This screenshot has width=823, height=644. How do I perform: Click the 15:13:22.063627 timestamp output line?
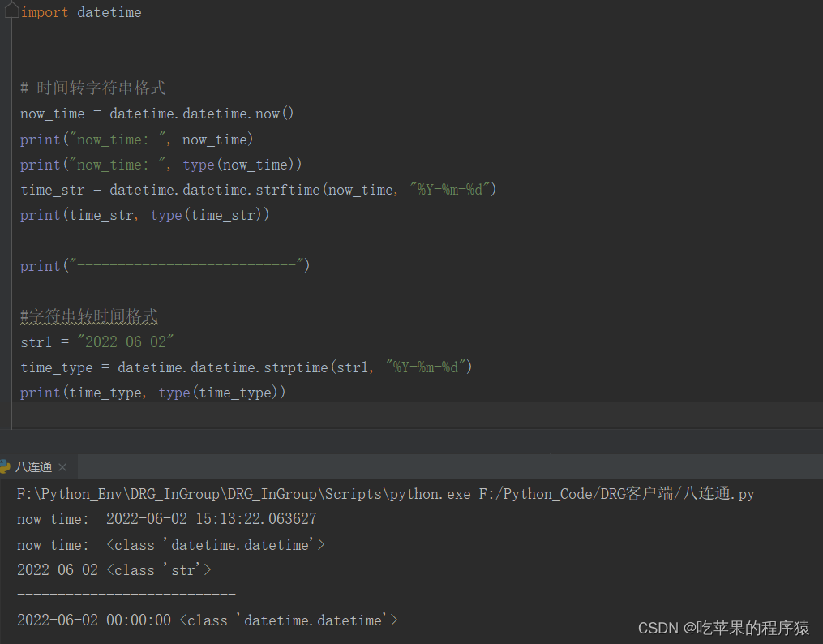pos(211,518)
